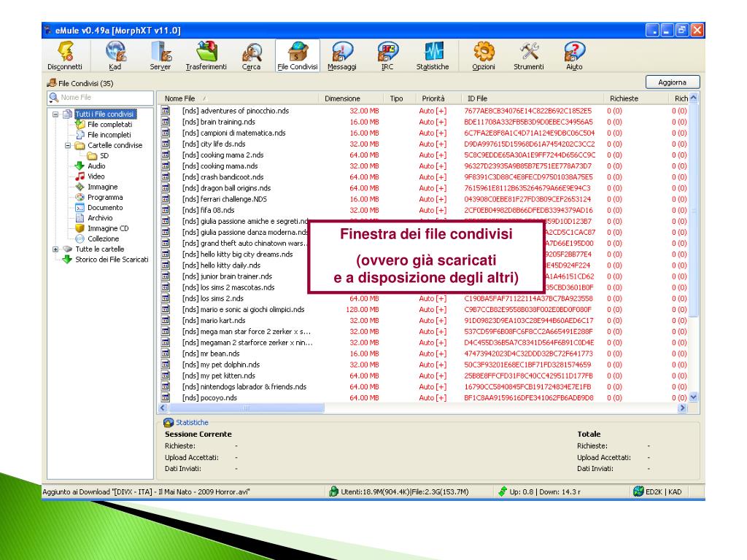The height and width of the screenshot is (560, 747).
Task: Click the Aggiorna button
Action: 672,82
